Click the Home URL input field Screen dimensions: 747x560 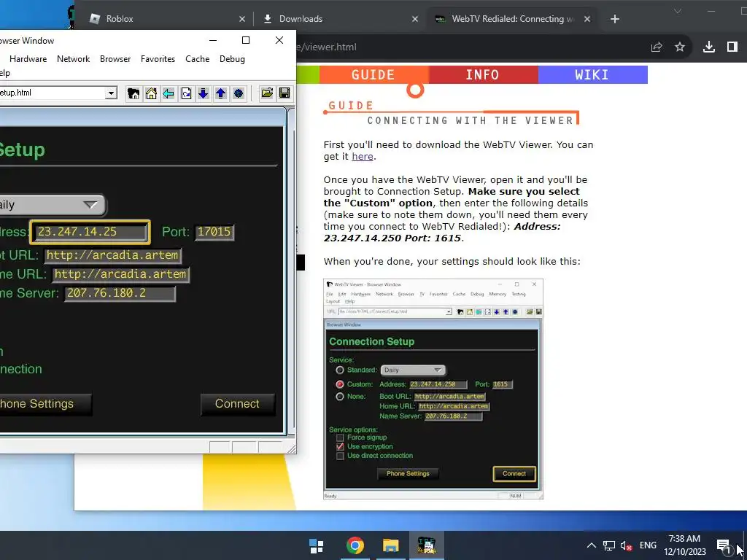click(x=121, y=274)
